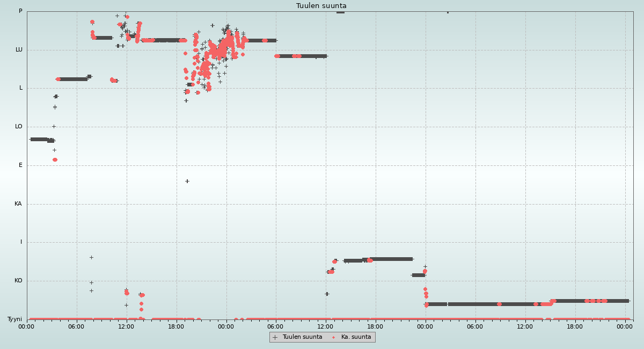Click the leftmost '00:00' x-axis time label
The image size is (644, 349).
point(27,326)
